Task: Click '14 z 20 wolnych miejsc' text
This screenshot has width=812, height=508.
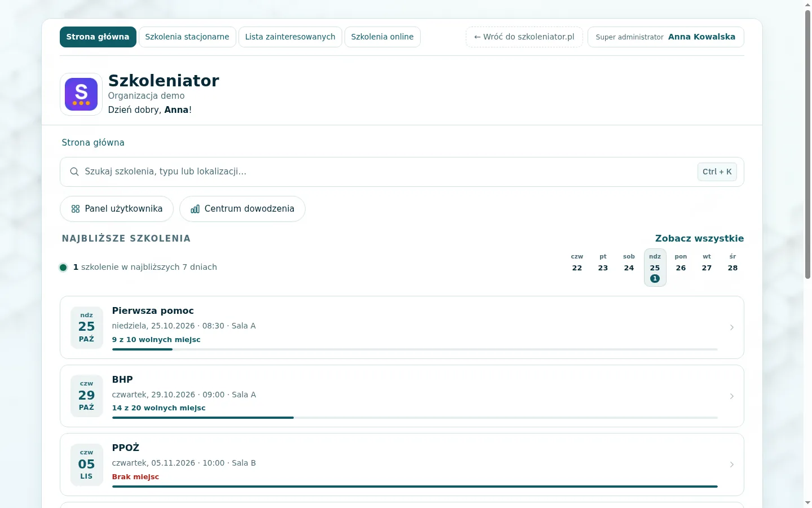Action: (x=158, y=408)
